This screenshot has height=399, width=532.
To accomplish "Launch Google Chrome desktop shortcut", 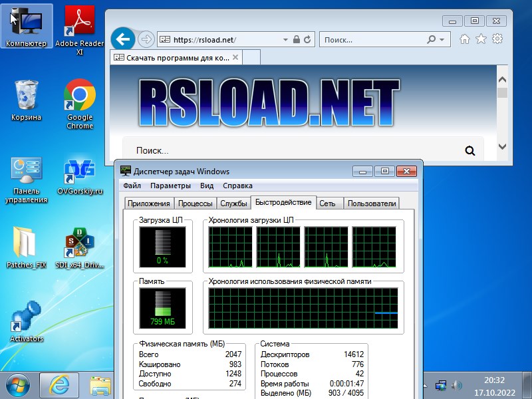I will (x=79, y=104).
